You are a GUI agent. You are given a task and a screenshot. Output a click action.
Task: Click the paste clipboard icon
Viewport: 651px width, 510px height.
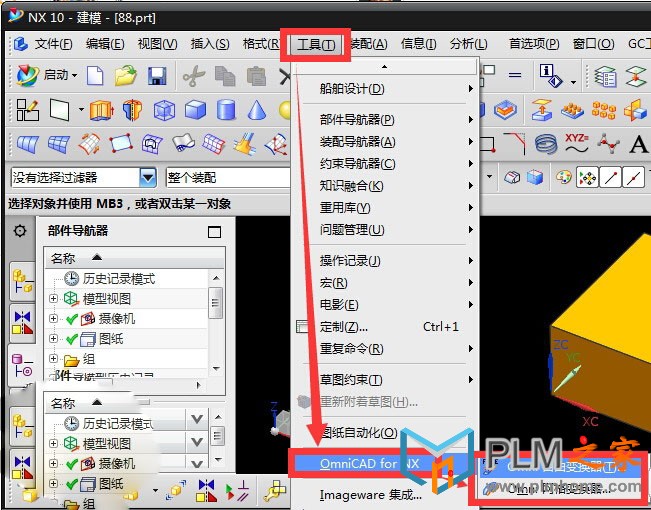(256, 76)
